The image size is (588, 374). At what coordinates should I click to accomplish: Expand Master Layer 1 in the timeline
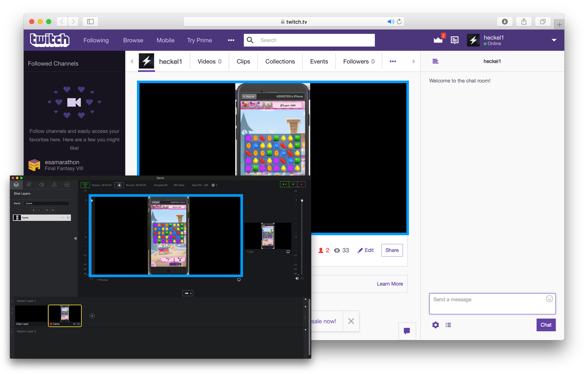tap(12, 301)
